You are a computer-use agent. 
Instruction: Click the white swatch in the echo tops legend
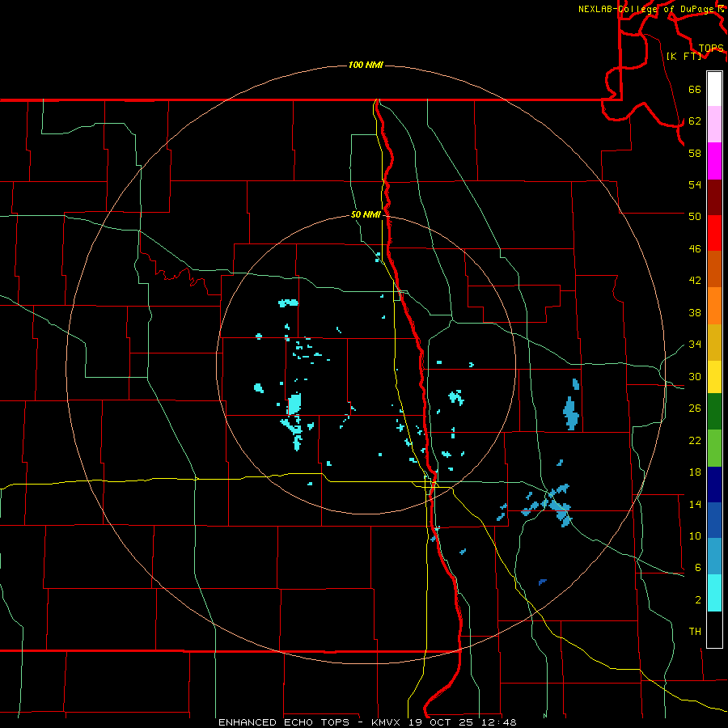(714, 89)
